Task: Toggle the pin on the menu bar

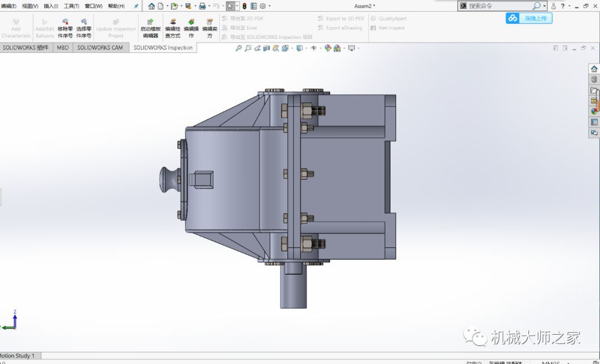Action: click(136, 6)
